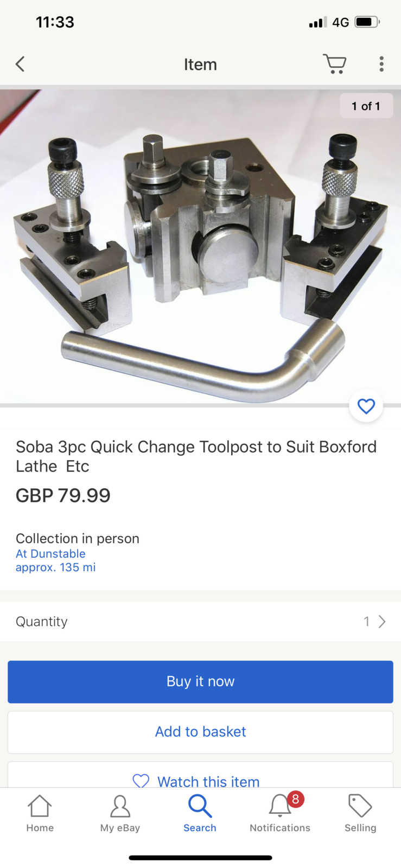Open the toolpost product photo

200,247
